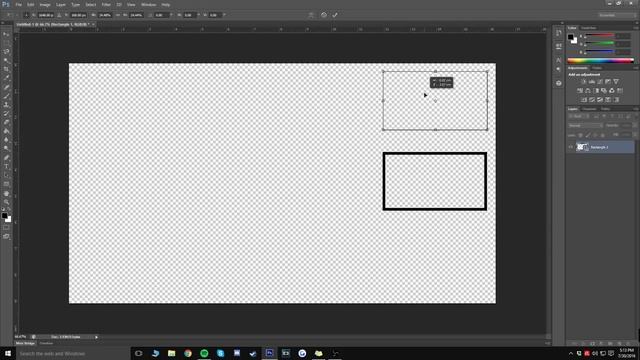Open the Windows Start button
640x360 pixels.
pyautogui.click(x=7, y=353)
